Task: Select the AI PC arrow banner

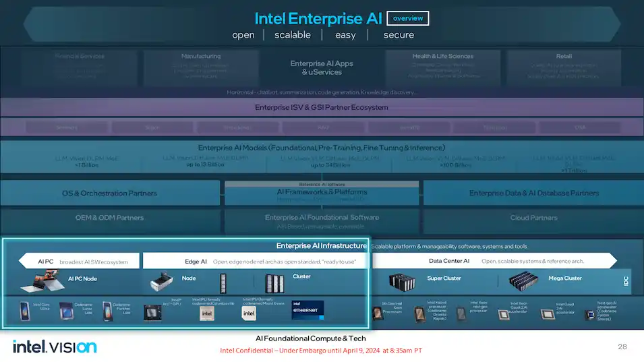Action: (80, 261)
